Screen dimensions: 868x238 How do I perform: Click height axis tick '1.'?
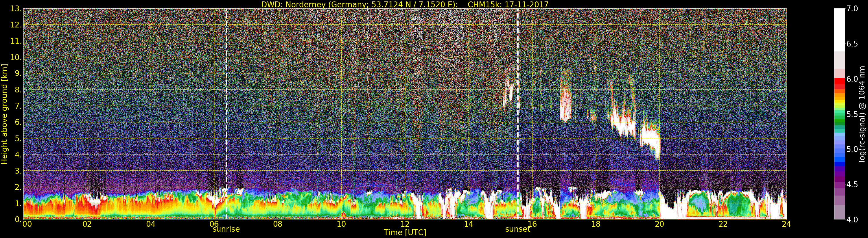(19, 203)
